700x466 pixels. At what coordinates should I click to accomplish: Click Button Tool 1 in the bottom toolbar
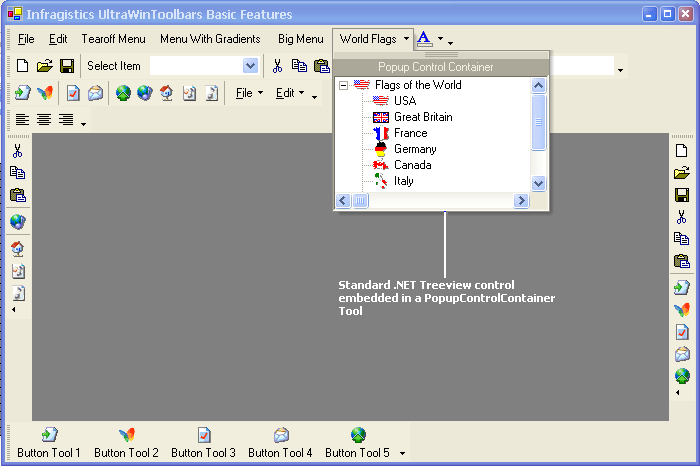pos(49,443)
